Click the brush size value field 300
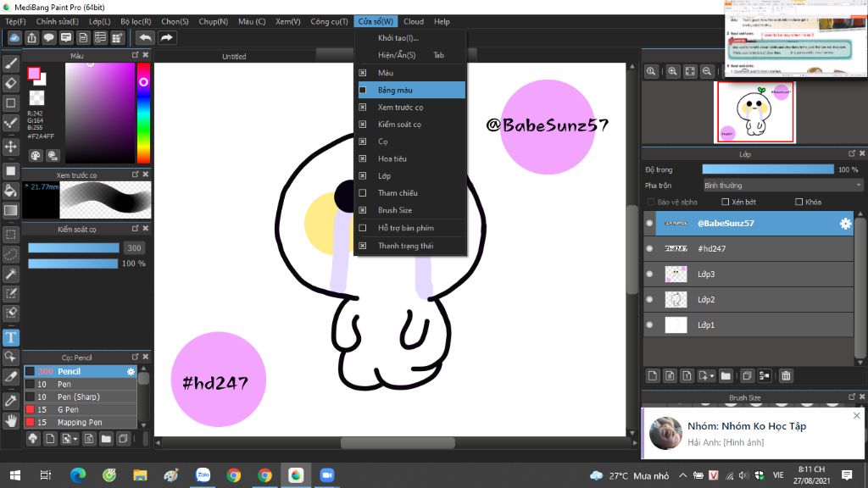 [134, 248]
